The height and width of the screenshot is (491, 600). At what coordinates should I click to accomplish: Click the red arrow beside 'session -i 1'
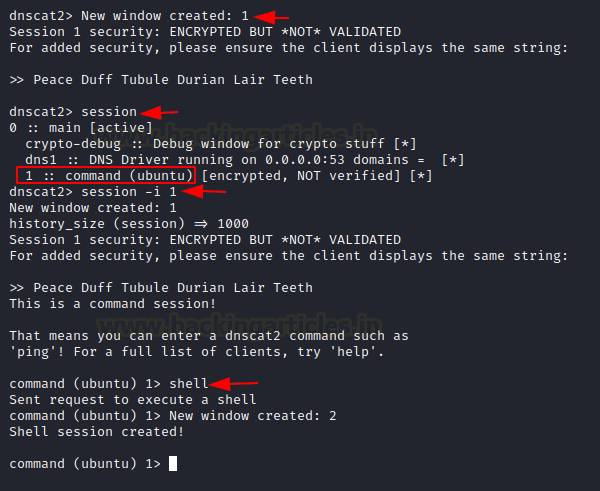point(204,191)
